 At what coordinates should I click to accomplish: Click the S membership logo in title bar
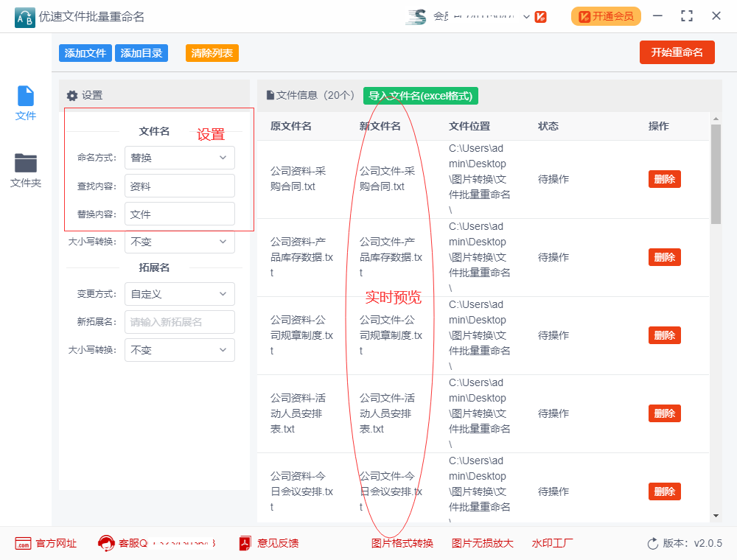pyautogui.click(x=416, y=16)
